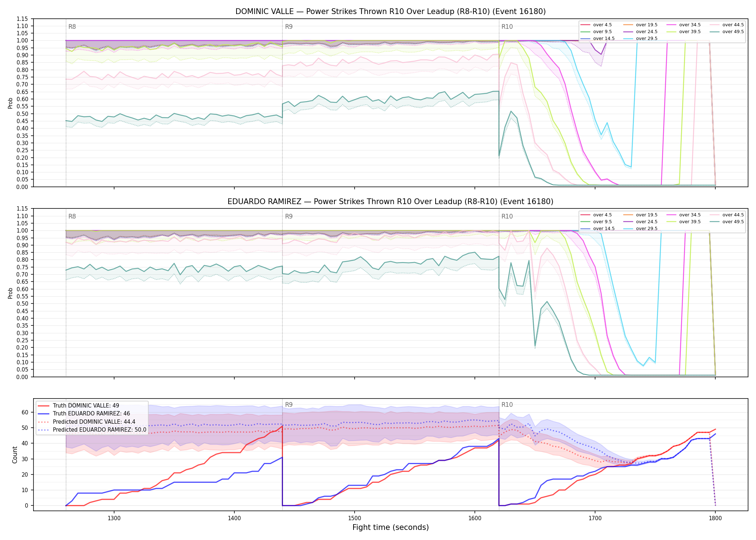756x540 pixels.
Task: Click the 30 tick on the Count axis
Action: click(x=25, y=459)
